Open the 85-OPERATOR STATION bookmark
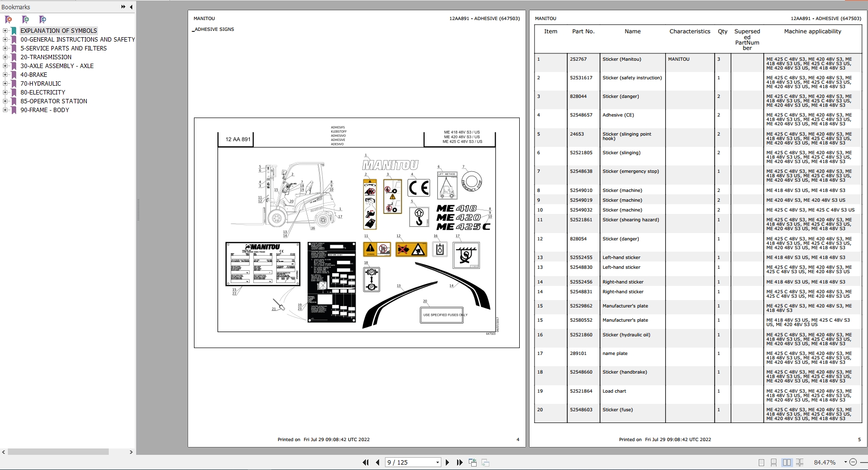The width and height of the screenshot is (868, 470). [54, 101]
